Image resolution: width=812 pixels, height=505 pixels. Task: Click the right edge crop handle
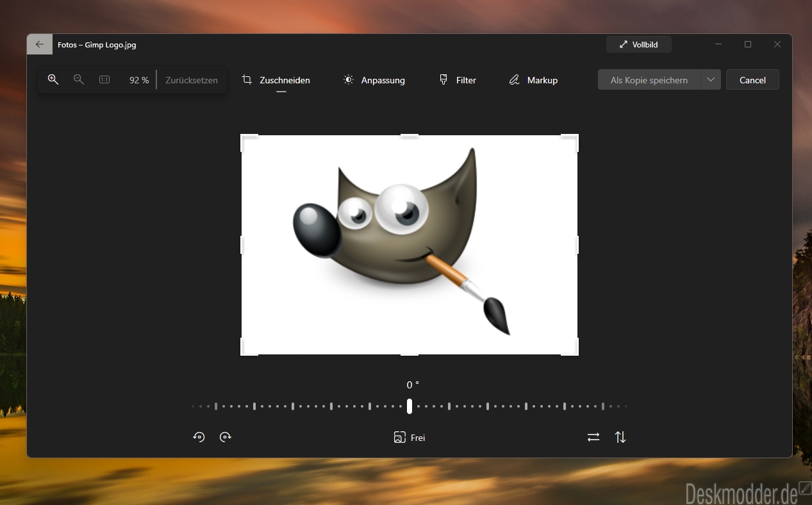coord(577,245)
